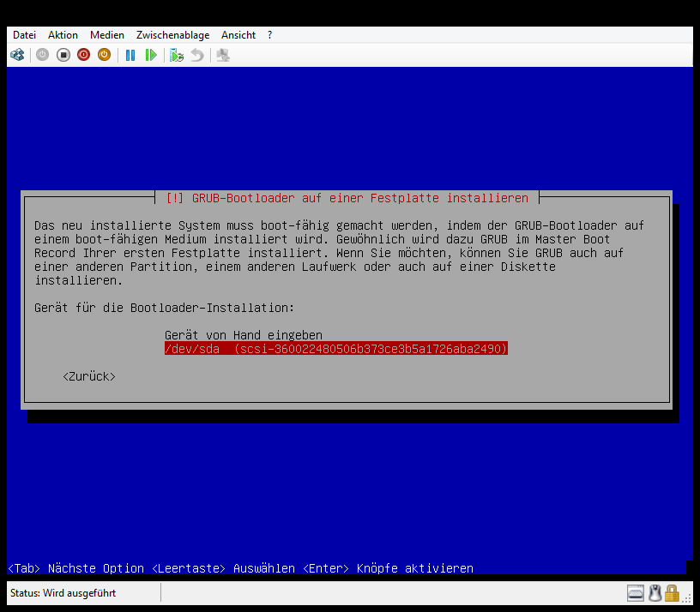Click the lock security status icon
This screenshot has width=700, height=612.
click(x=672, y=593)
